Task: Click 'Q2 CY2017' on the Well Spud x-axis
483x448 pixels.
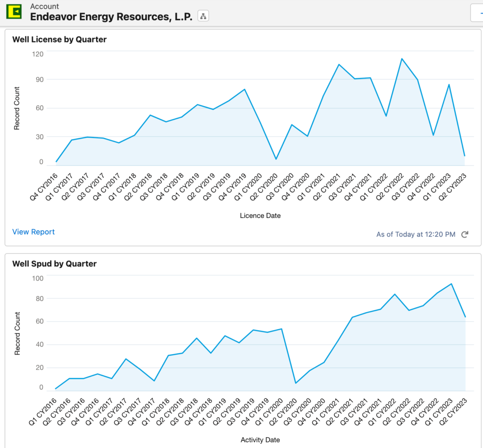Action: pos(114,412)
